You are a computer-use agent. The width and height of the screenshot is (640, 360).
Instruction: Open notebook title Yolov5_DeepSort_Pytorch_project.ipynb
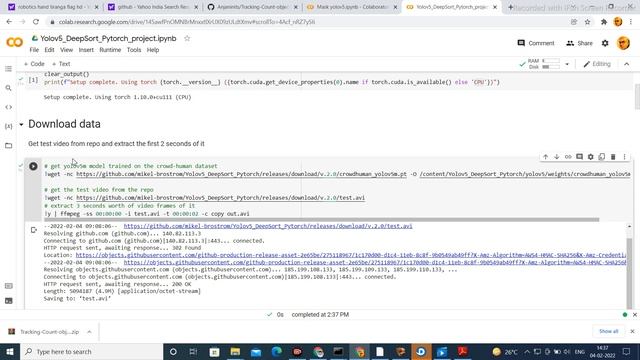108,38
